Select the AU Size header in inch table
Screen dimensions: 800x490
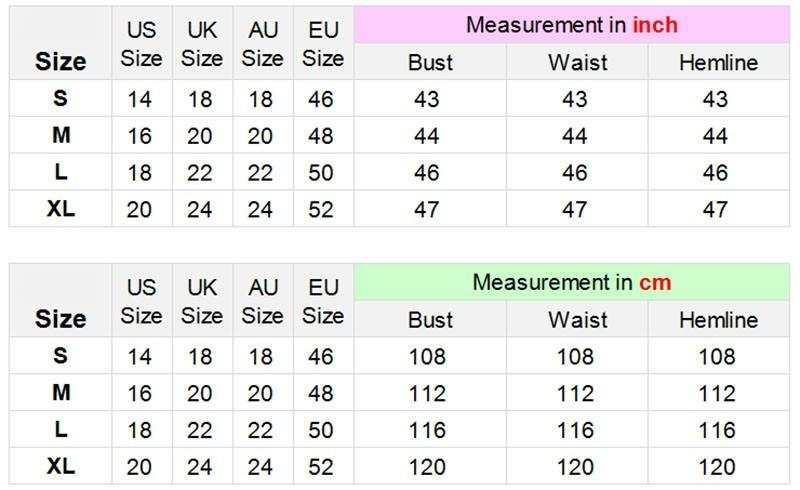point(262,44)
